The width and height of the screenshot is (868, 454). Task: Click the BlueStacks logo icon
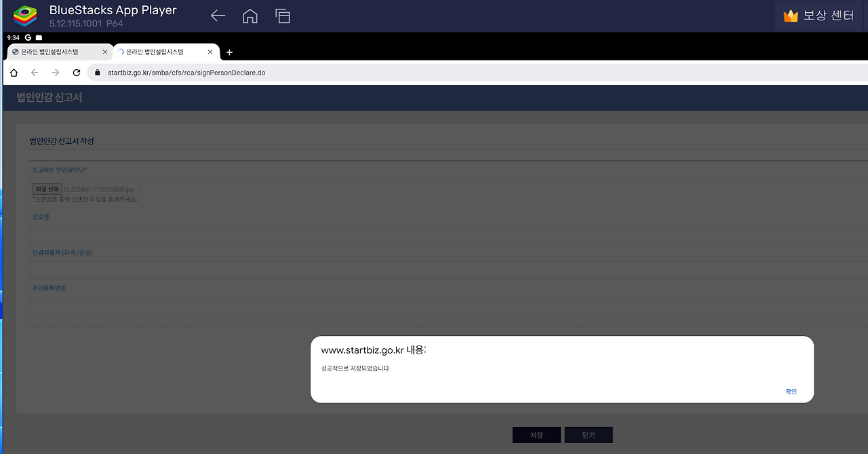tap(25, 16)
